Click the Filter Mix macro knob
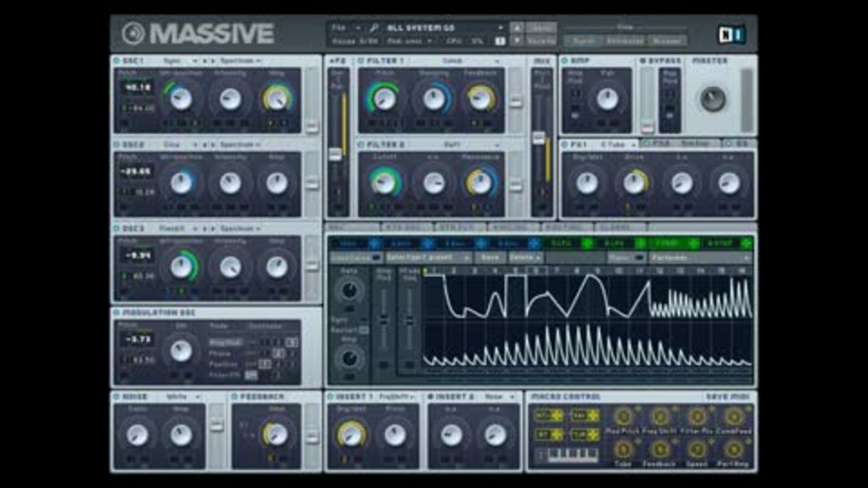 (x=697, y=416)
